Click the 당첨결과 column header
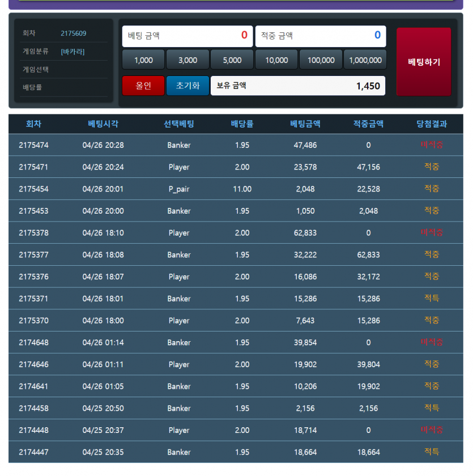Image resolution: width=473 pixels, height=476 pixels. click(x=432, y=124)
